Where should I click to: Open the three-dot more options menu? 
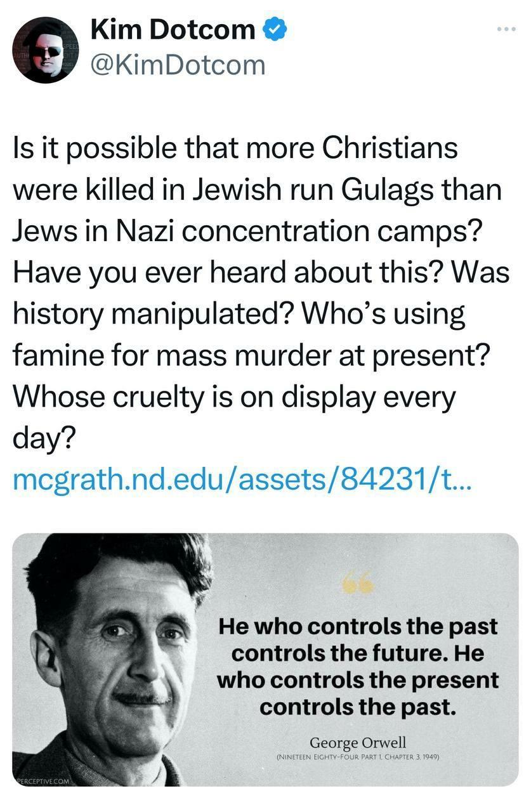[x=507, y=29]
